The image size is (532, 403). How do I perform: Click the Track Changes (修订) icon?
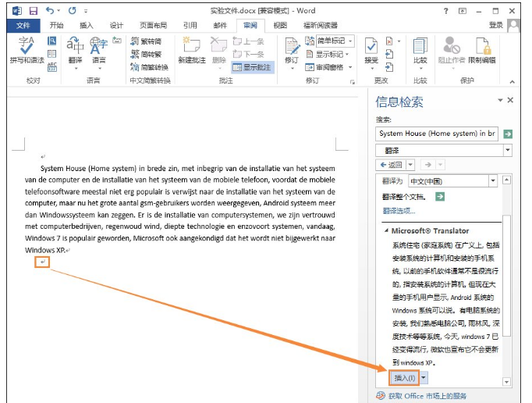291,50
